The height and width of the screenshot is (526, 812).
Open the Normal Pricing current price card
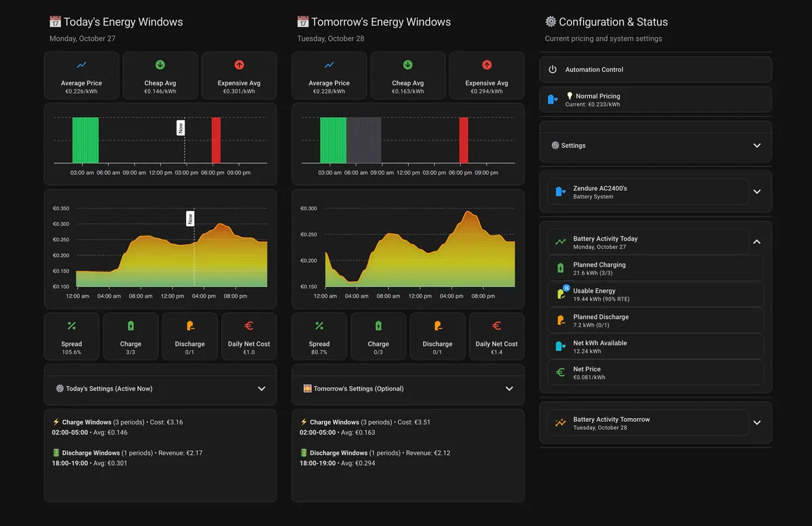click(655, 100)
